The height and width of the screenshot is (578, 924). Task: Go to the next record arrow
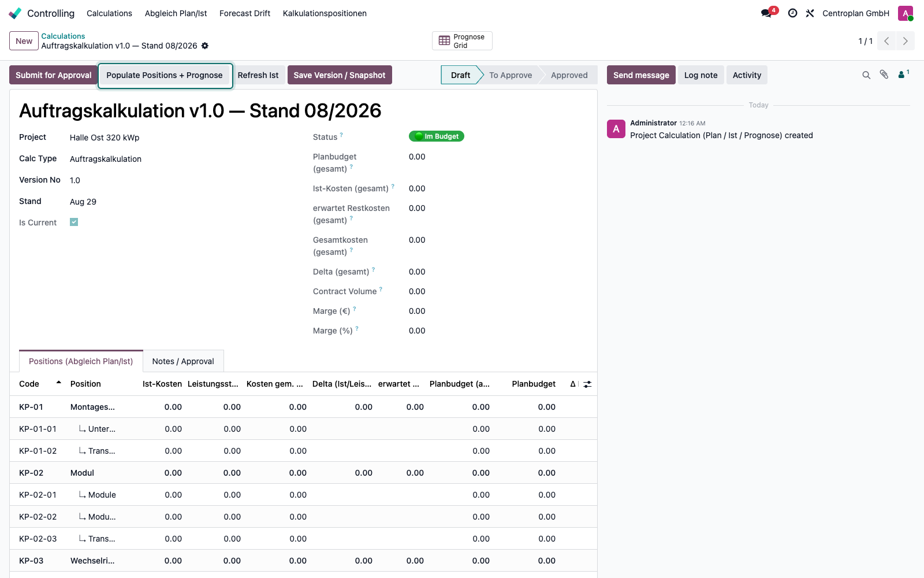click(x=905, y=41)
